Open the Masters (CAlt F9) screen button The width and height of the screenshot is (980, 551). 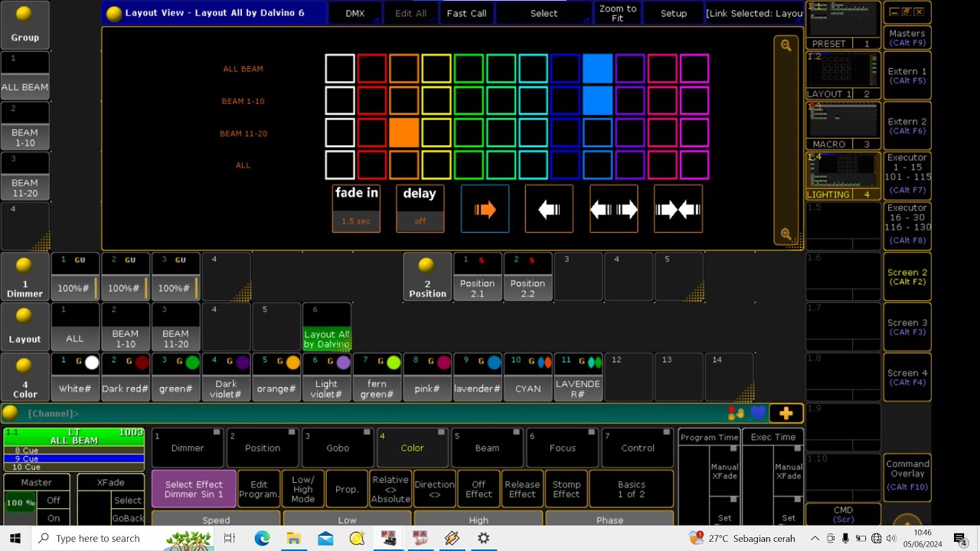(907, 37)
